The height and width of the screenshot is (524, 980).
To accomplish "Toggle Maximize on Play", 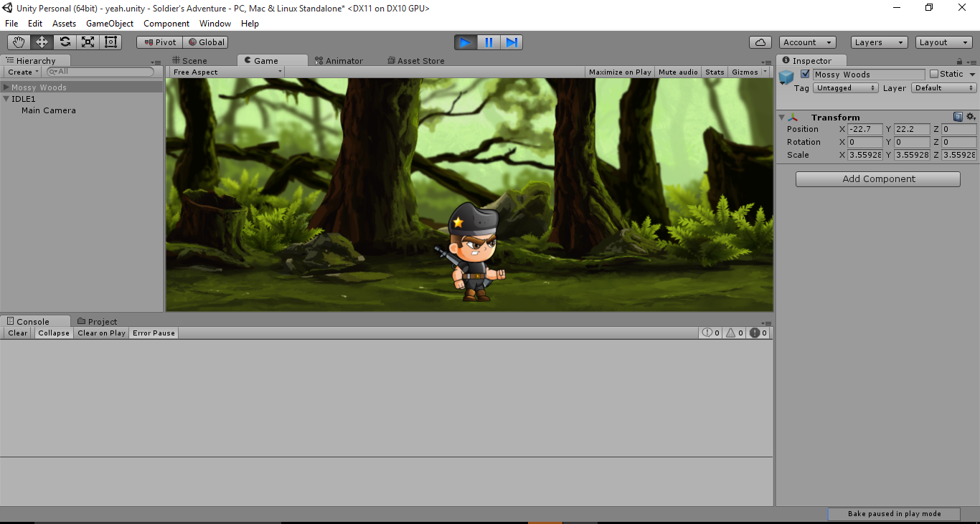I will coord(620,72).
